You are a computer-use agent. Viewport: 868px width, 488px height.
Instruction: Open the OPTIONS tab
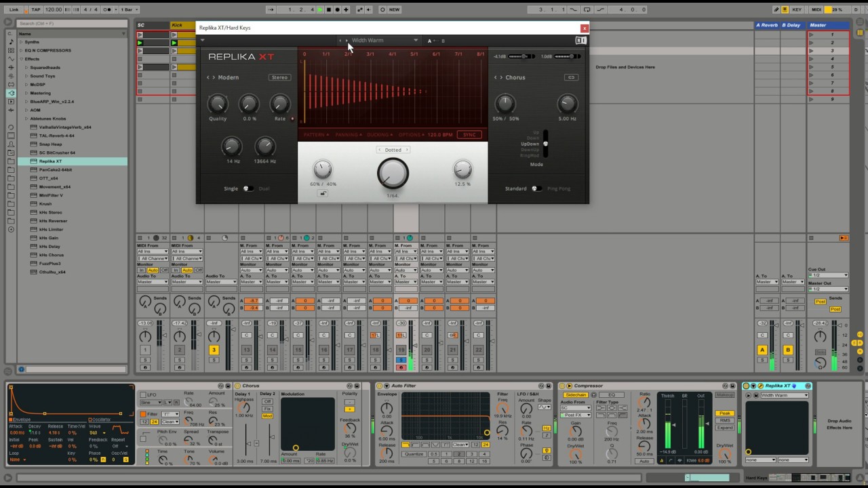[410, 135]
